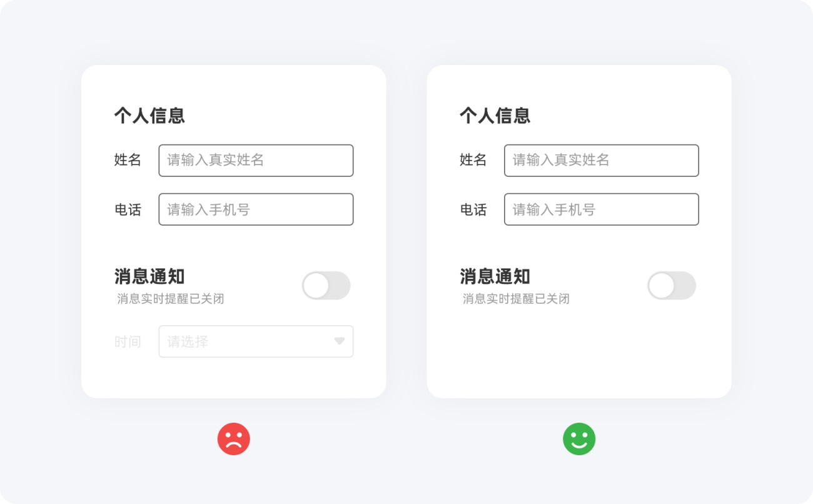Image resolution: width=813 pixels, height=504 pixels.
Task: Focus 请输入手机号 field in the green-smiley card
Action: click(x=602, y=209)
